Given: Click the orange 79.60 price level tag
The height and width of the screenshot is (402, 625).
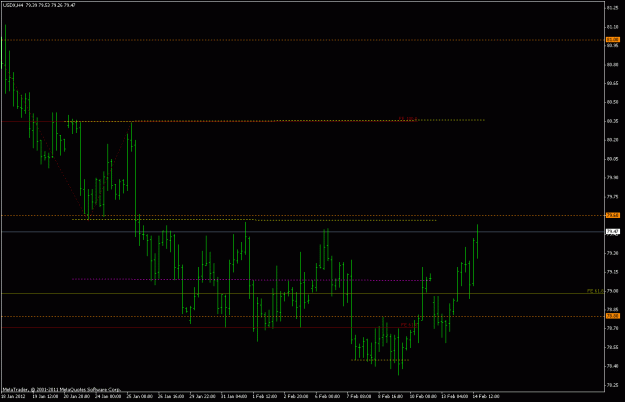Looking at the screenshot, I should [613, 215].
